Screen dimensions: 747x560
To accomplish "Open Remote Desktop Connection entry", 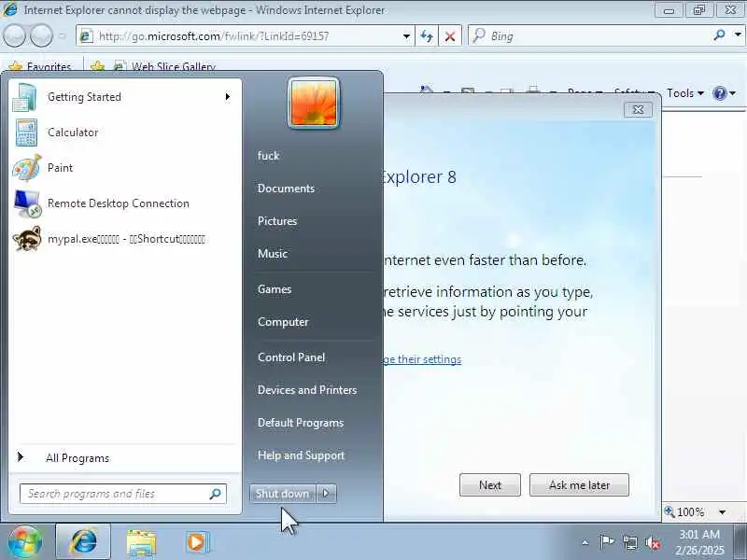I will click(x=125, y=203).
